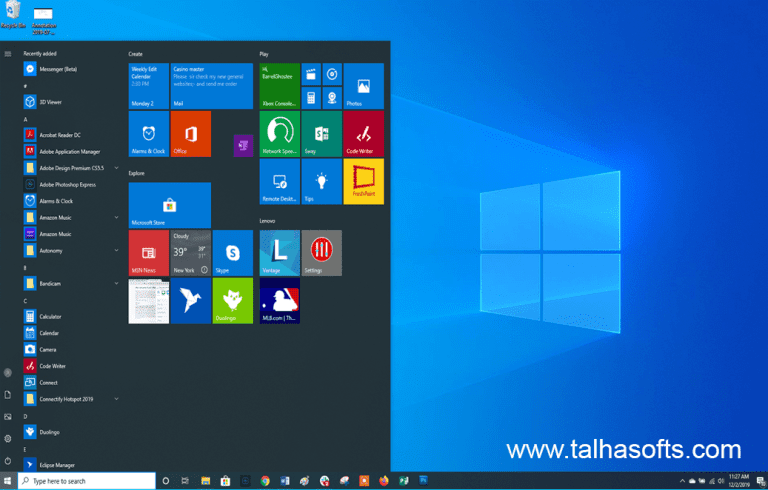The image size is (768, 490).
Task: Jump via the letter 'A' section header
Action: [25, 119]
